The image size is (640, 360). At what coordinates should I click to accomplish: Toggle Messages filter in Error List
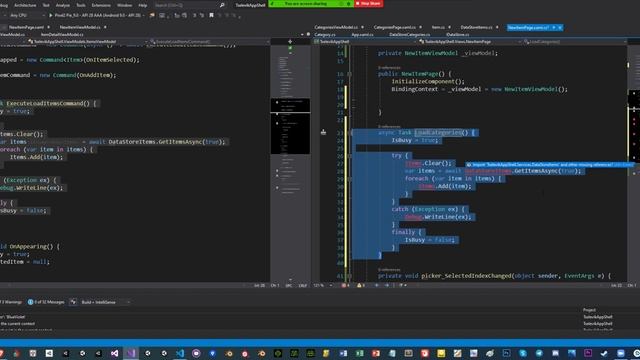tap(46, 302)
